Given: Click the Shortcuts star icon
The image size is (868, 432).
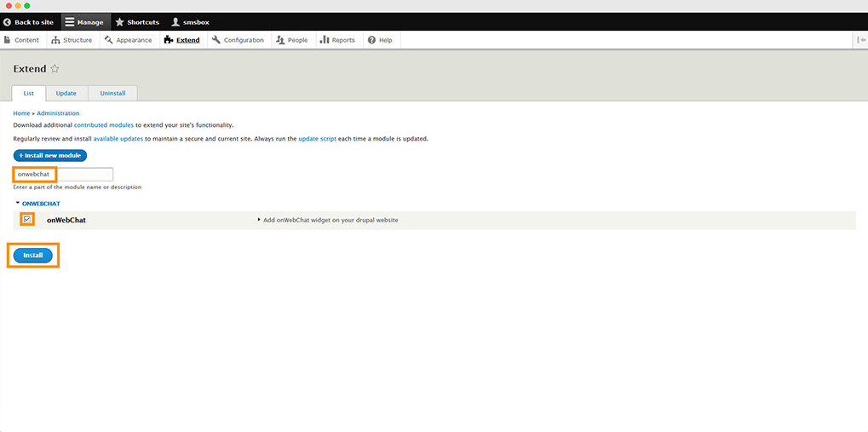Looking at the screenshot, I should (x=120, y=22).
